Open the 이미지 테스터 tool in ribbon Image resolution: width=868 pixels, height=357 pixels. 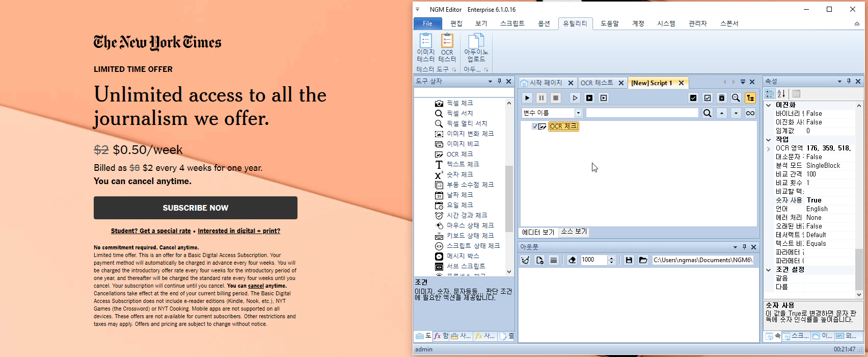(425, 48)
